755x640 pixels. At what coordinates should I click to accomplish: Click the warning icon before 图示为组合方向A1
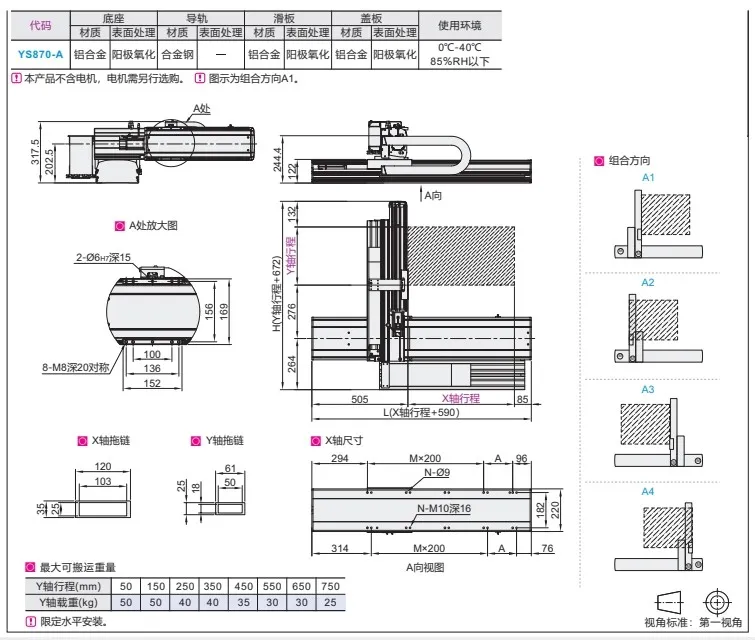coord(201,79)
